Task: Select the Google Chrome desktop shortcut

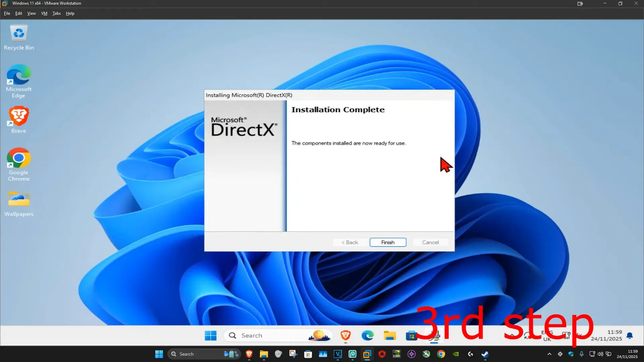Action: 19,165
